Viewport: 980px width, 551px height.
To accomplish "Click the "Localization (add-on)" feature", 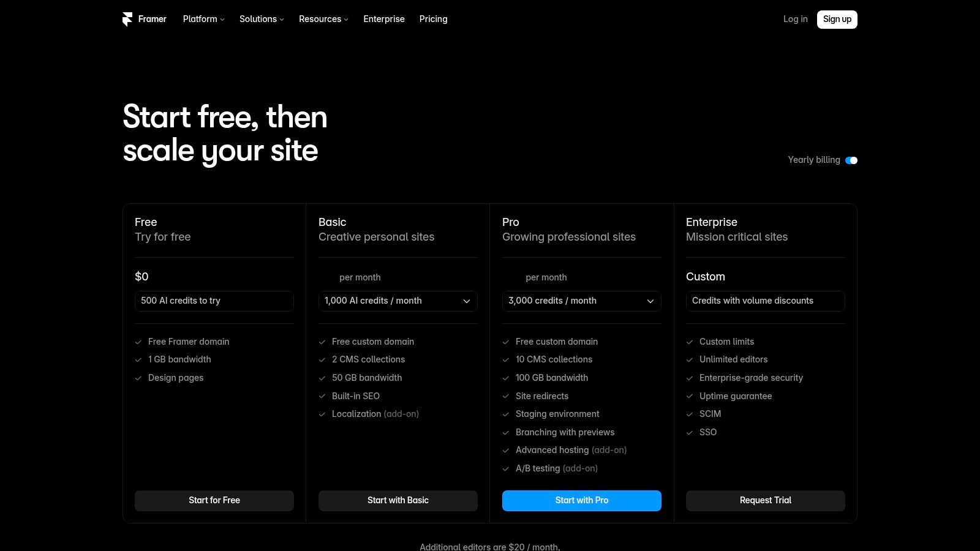I will tap(375, 414).
